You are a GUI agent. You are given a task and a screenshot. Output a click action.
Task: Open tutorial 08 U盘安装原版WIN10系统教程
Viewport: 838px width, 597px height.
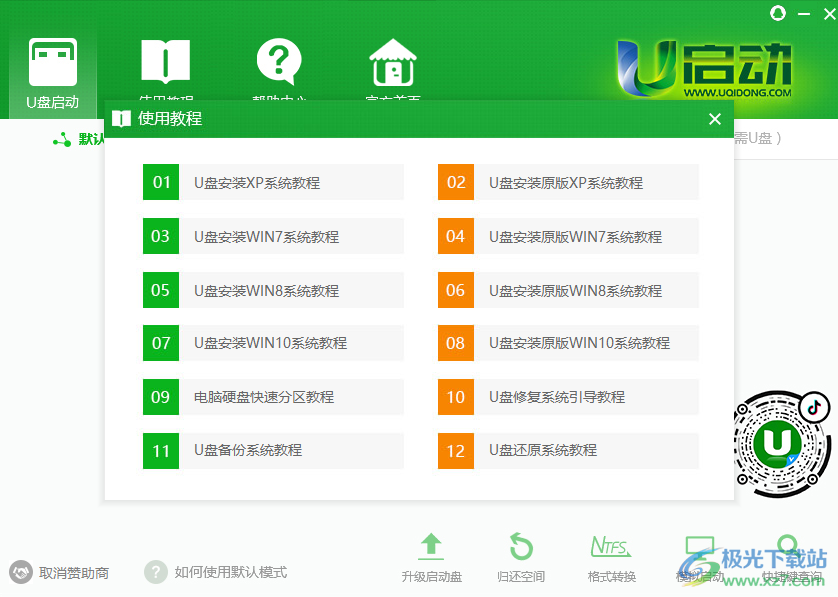coord(568,343)
